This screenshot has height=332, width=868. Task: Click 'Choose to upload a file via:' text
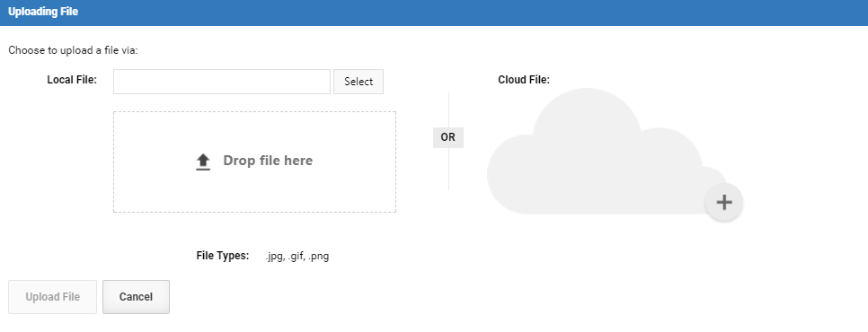[x=73, y=50]
